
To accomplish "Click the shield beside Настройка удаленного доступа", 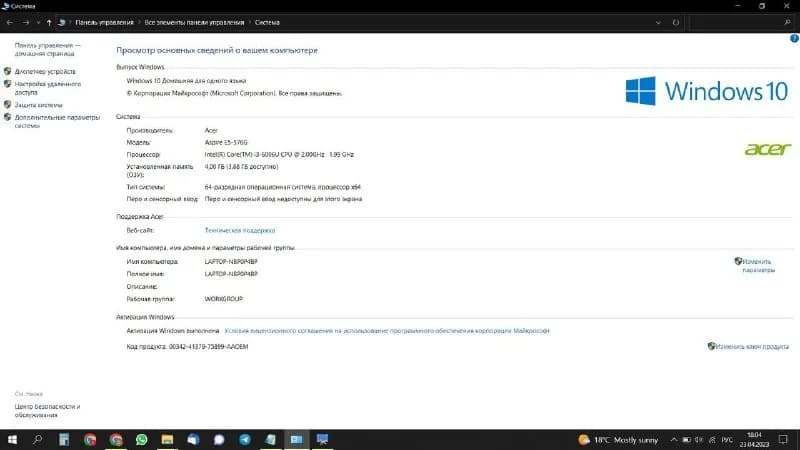I will [x=7, y=84].
